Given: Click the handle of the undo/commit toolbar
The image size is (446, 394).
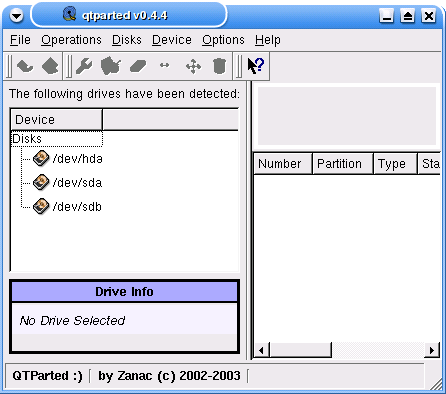Looking at the screenshot, I should 9,66.
